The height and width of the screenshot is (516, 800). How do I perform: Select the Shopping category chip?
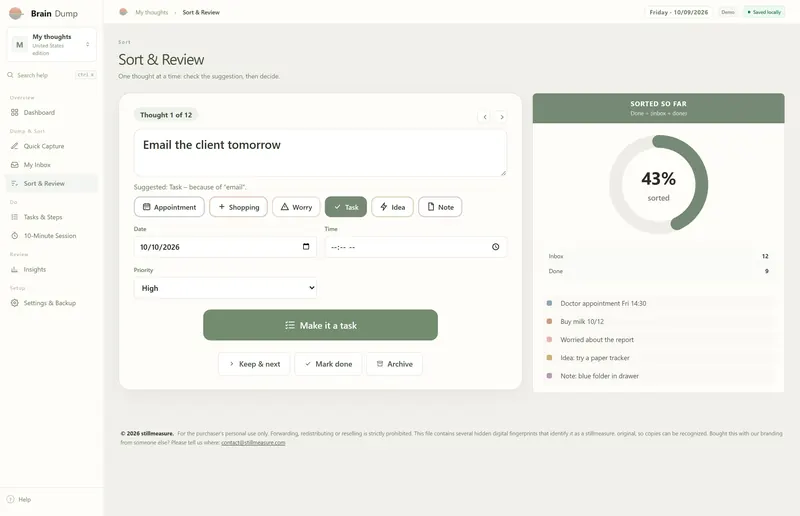tap(238, 207)
